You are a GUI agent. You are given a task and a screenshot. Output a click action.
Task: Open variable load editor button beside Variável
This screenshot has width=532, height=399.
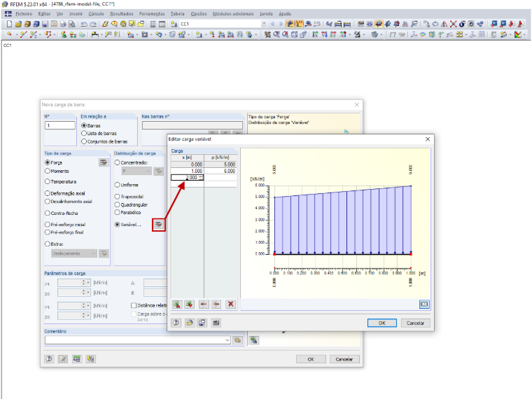click(x=158, y=225)
